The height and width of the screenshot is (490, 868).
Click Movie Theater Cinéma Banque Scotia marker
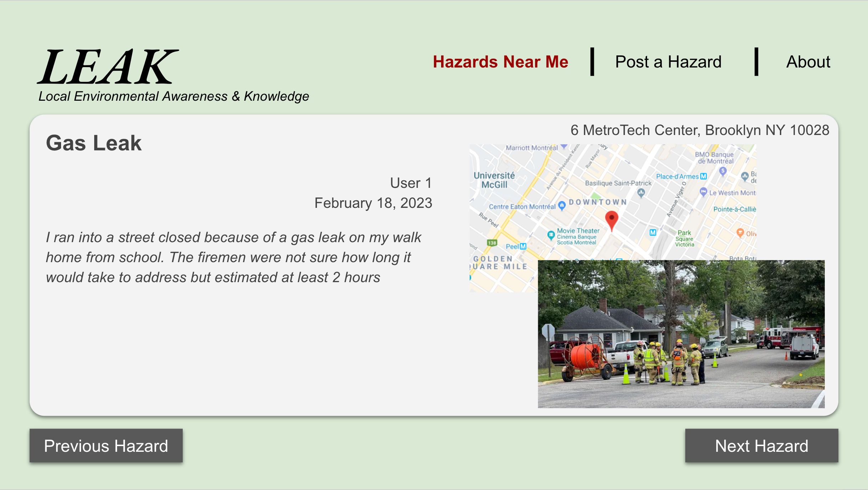coord(551,235)
